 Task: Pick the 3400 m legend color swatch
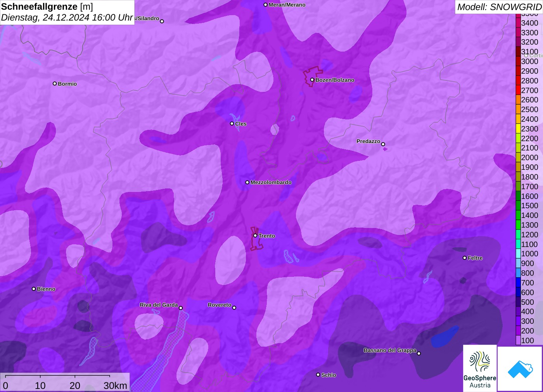(518, 23)
